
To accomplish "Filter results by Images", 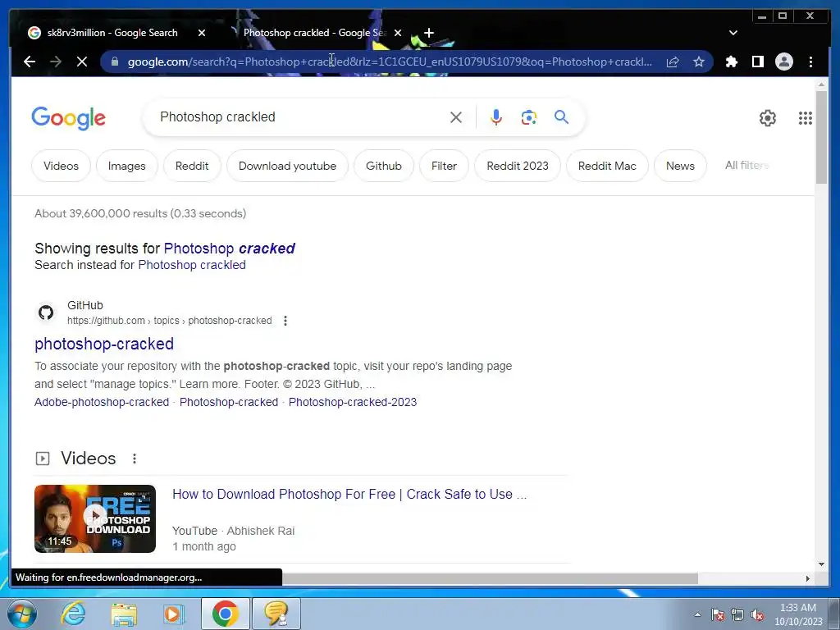I will click(x=127, y=166).
